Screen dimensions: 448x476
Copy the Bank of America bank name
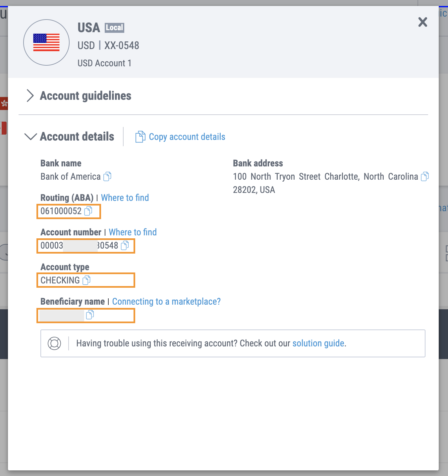pyautogui.click(x=107, y=177)
